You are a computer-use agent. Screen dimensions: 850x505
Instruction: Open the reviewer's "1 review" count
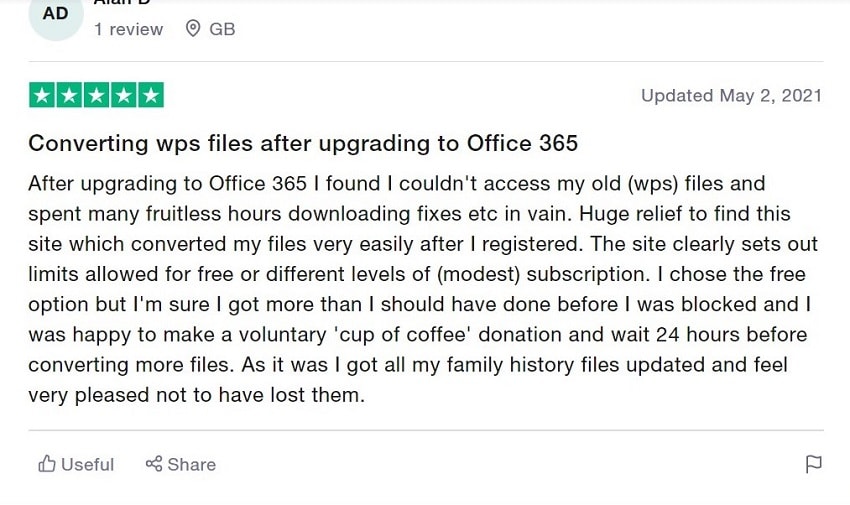[x=128, y=29]
